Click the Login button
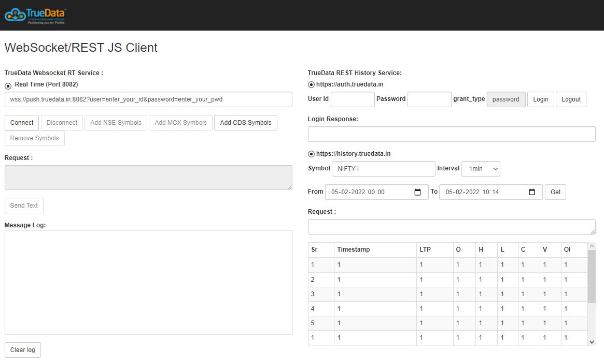Viewport: 604px width, 364px height. (541, 99)
